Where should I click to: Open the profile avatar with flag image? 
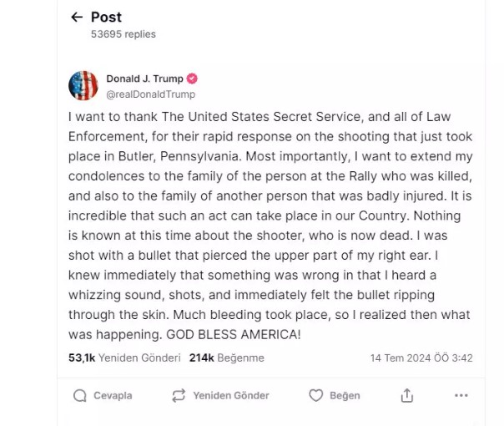(x=83, y=86)
